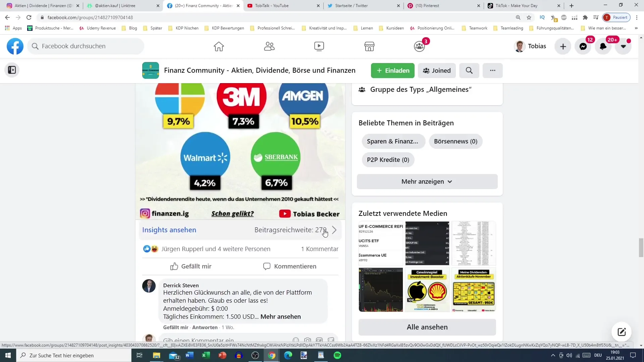Screen dimensions: 644x362
Task: Switch to the TobiTalk - YouTube tab
Action: [283, 6]
